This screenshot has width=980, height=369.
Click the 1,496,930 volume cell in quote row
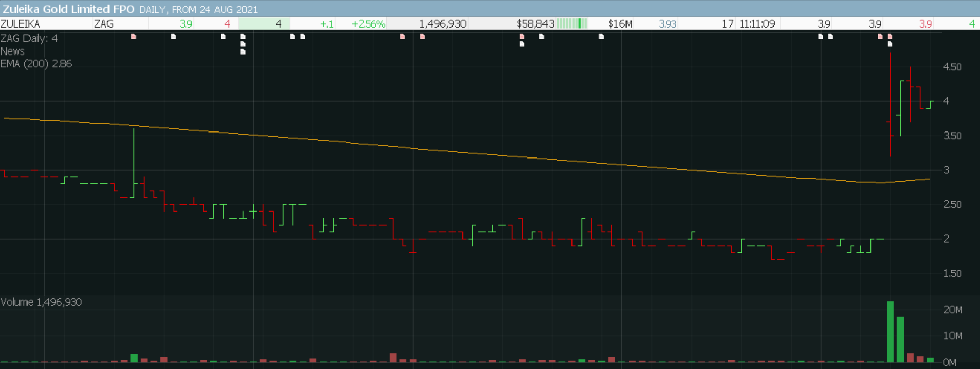[442, 24]
